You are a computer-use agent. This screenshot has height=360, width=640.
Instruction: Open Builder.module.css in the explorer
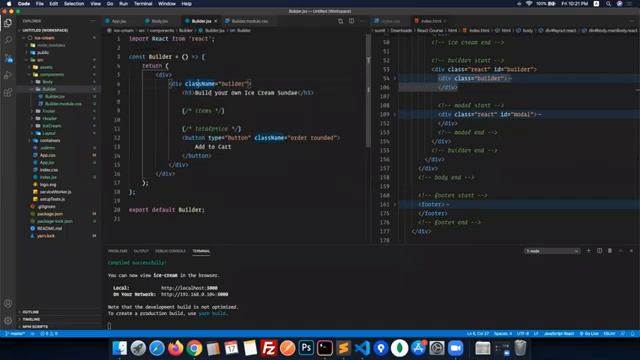pyautogui.click(x=63, y=104)
